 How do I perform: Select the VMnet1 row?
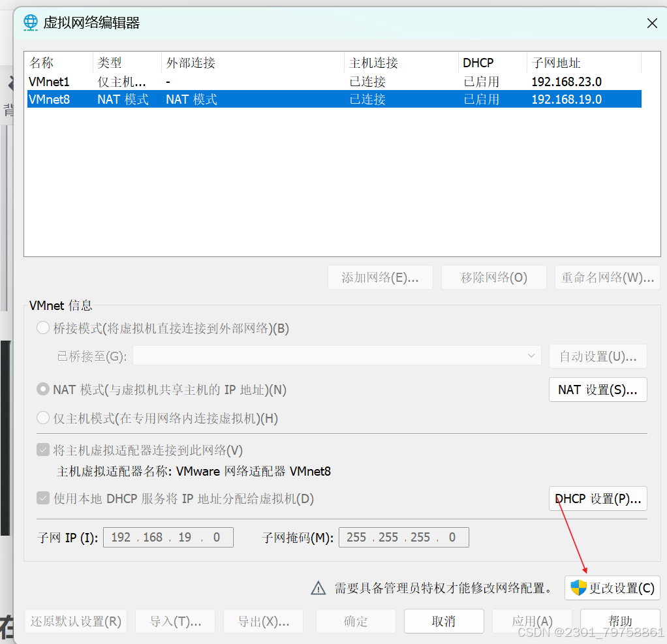[x=334, y=82]
